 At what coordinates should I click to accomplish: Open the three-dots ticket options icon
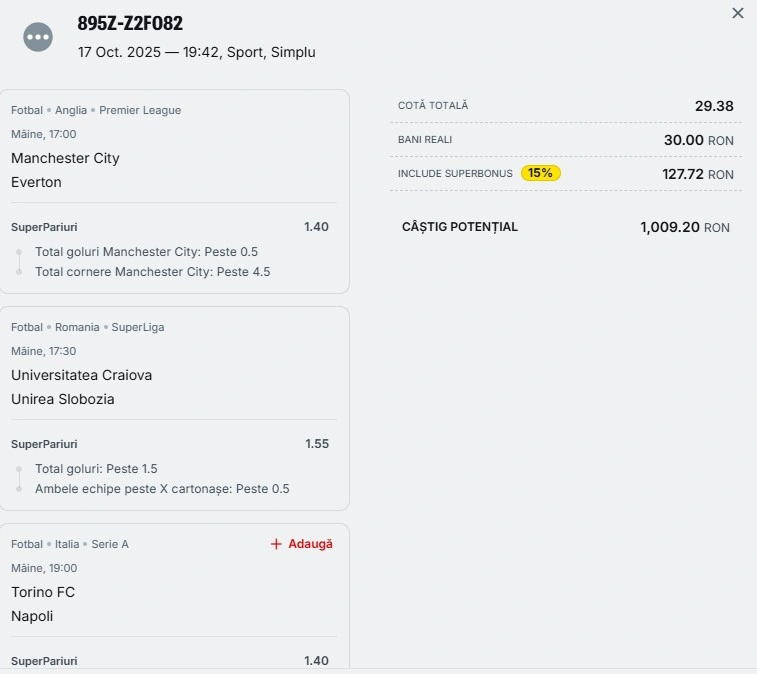pos(38,37)
